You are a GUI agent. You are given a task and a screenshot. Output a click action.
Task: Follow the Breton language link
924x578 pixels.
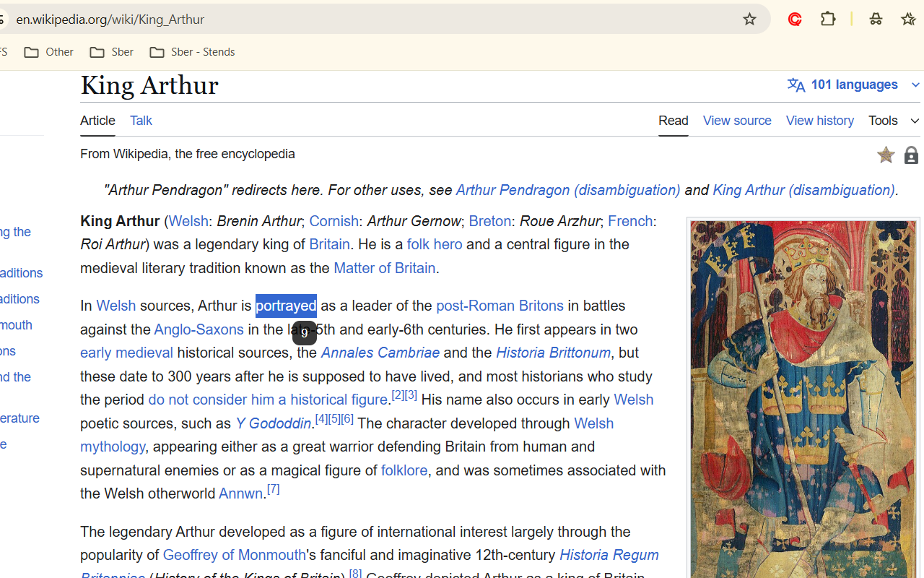coord(489,221)
